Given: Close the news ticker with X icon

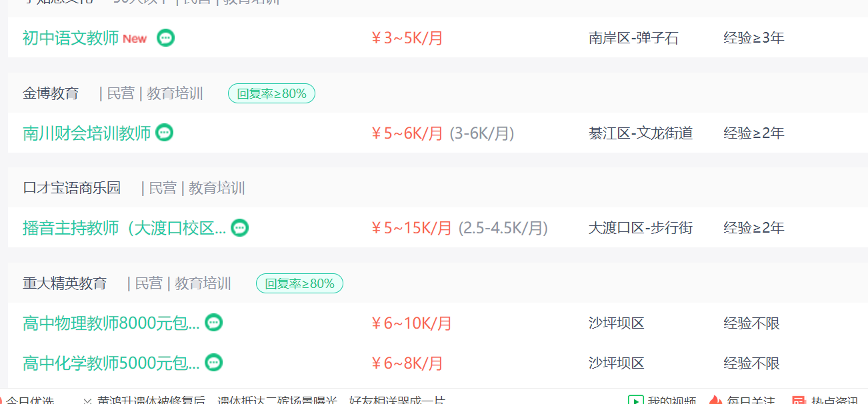Looking at the screenshot, I should tap(87, 401).
